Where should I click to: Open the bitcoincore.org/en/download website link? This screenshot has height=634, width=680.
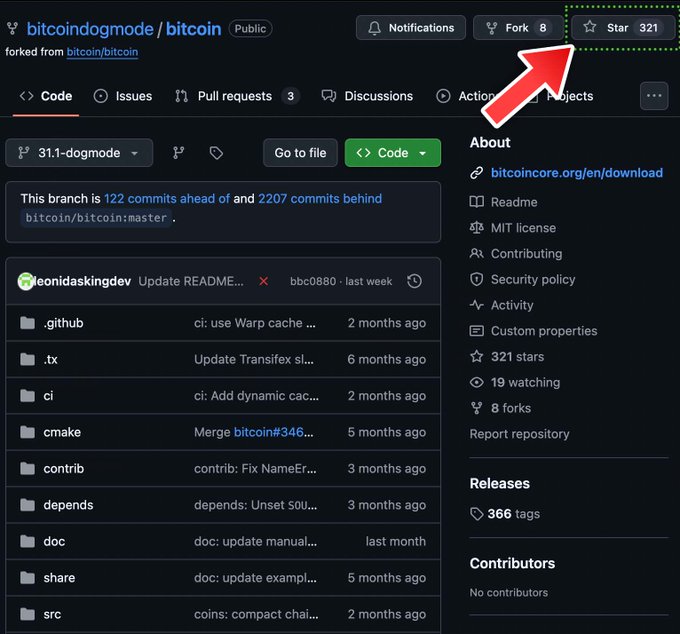577,173
